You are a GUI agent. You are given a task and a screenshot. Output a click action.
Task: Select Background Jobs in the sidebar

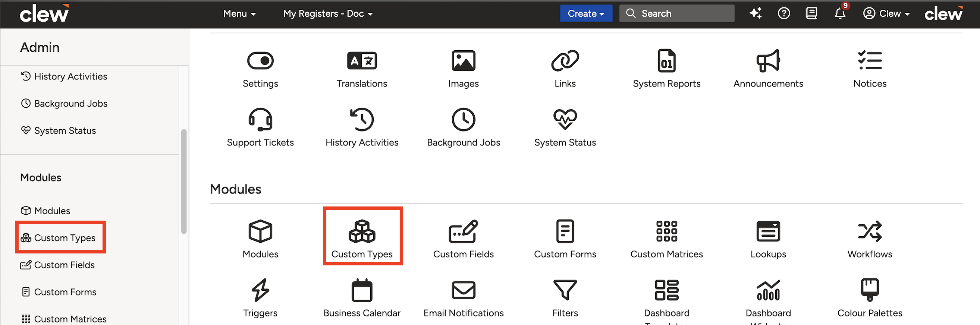[64, 103]
